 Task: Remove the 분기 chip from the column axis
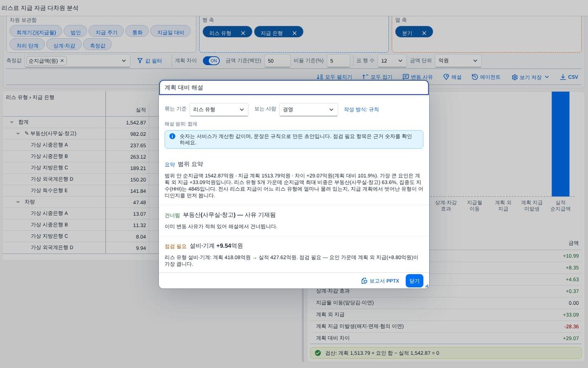click(424, 33)
